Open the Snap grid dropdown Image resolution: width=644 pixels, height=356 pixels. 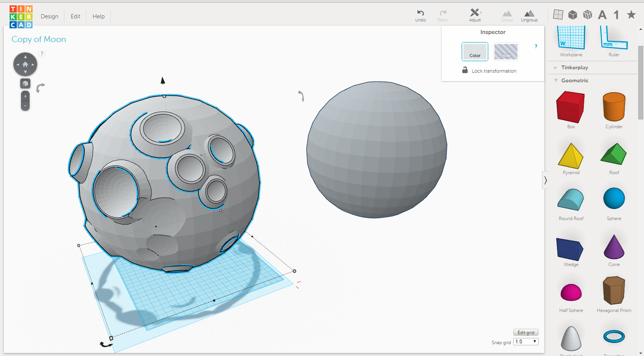(x=526, y=341)
